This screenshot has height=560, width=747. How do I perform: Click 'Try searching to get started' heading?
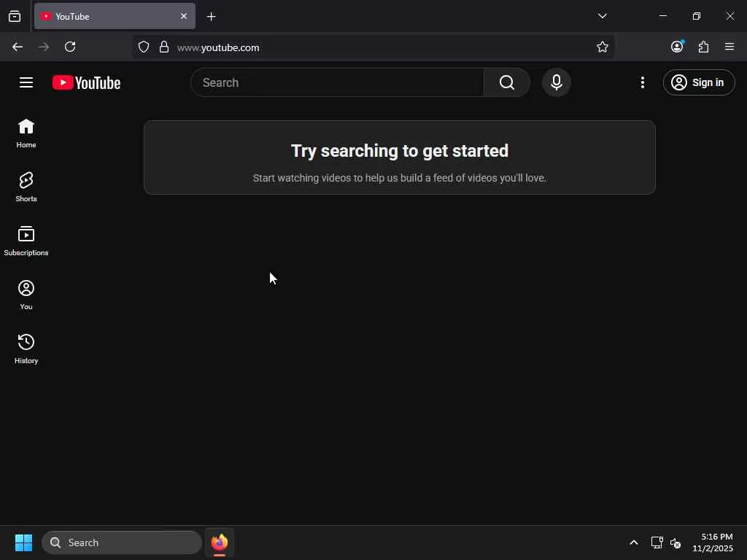(x=399, y=151)
